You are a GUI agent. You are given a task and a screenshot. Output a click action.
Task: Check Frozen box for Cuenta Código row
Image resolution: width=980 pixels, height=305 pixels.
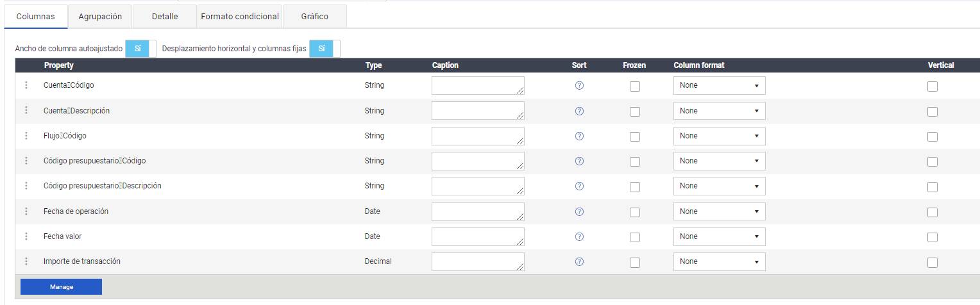point(635,87)
